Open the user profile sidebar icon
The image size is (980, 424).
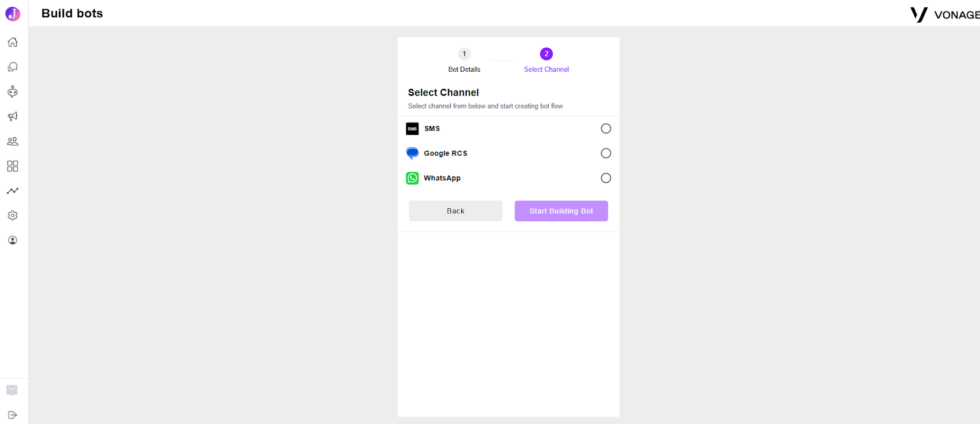coord(12,240)
